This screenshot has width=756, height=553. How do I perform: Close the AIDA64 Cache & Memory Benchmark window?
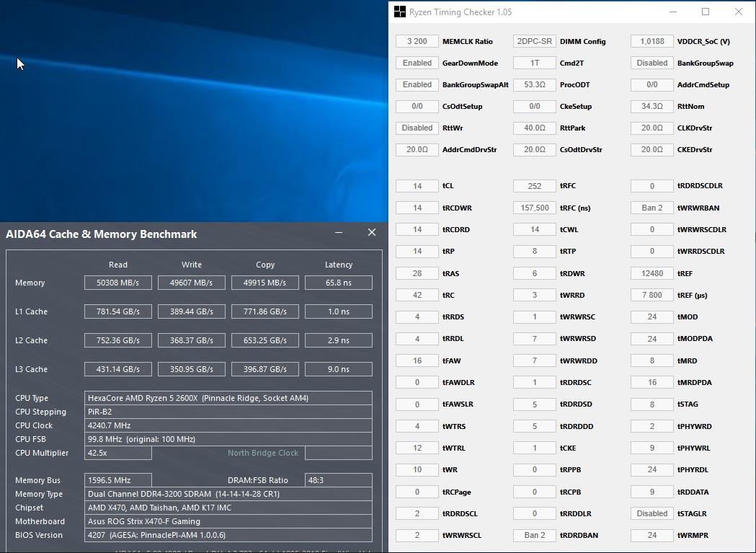pos(372,233)
